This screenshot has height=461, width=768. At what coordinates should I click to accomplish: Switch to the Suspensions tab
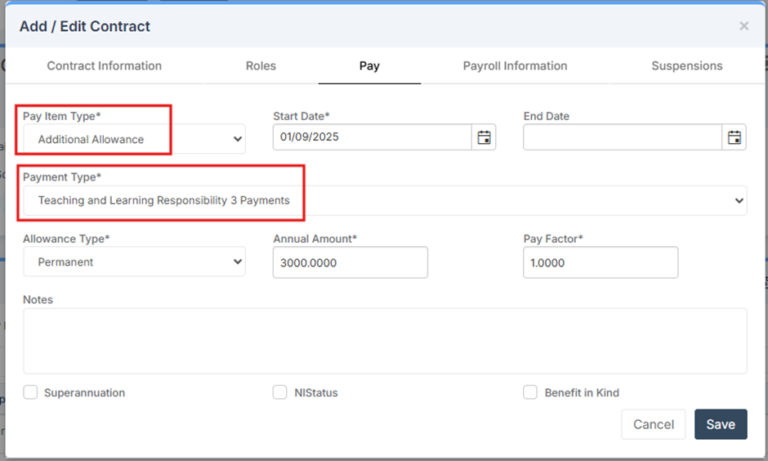(687, 66)
